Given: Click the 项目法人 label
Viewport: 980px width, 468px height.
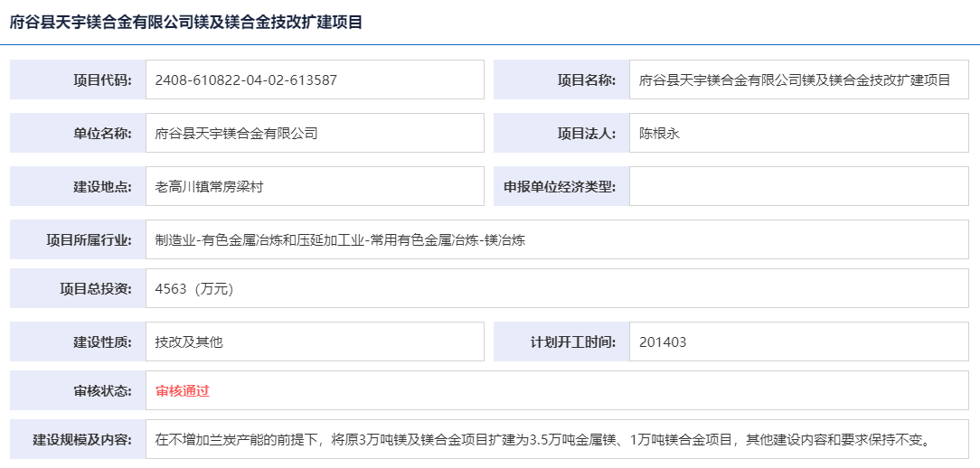Looking at the screenshot, I should pos(586,133).
